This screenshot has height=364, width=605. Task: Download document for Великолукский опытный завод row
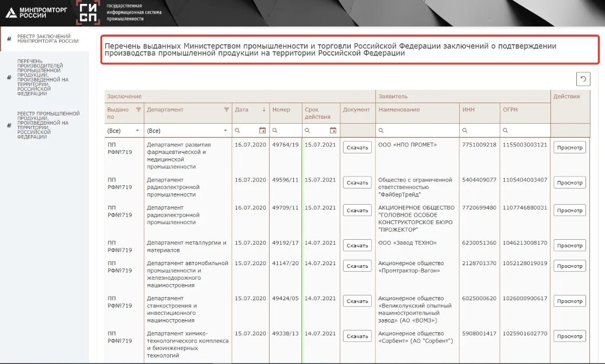pos(357,301)
